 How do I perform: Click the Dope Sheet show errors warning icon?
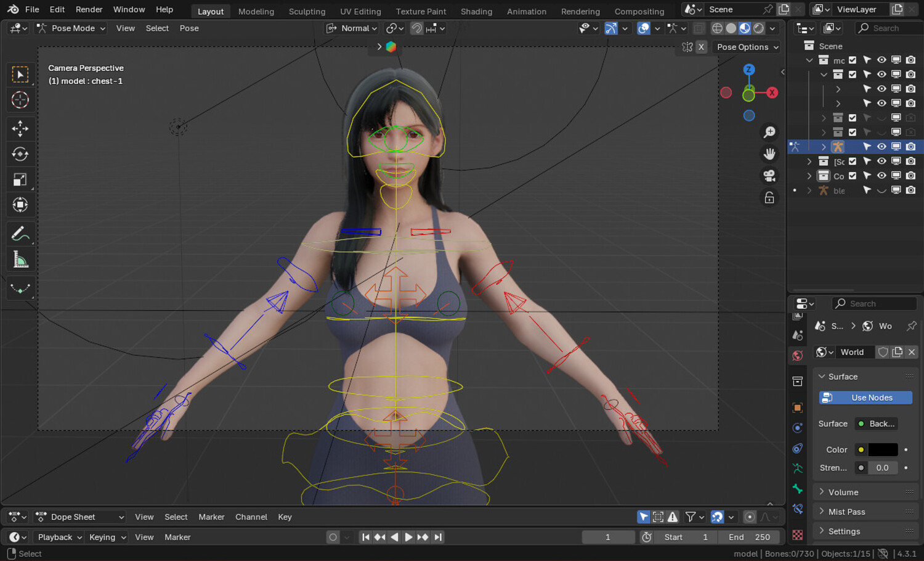coord(673,517)
